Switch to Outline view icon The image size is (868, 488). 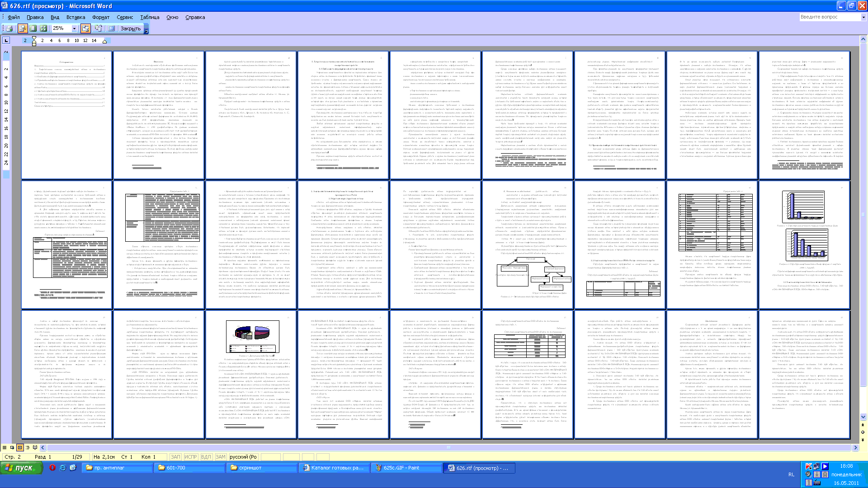point(28,448)
